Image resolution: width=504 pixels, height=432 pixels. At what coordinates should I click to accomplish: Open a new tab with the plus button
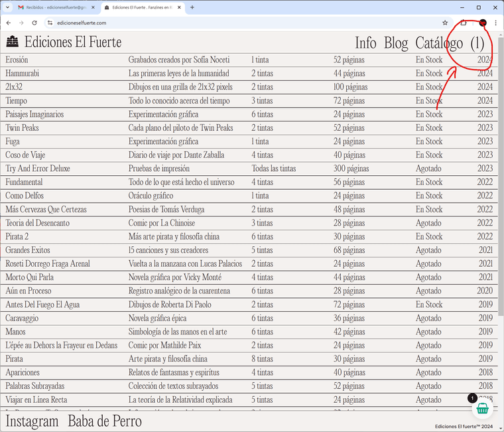[x=192, y=7]
